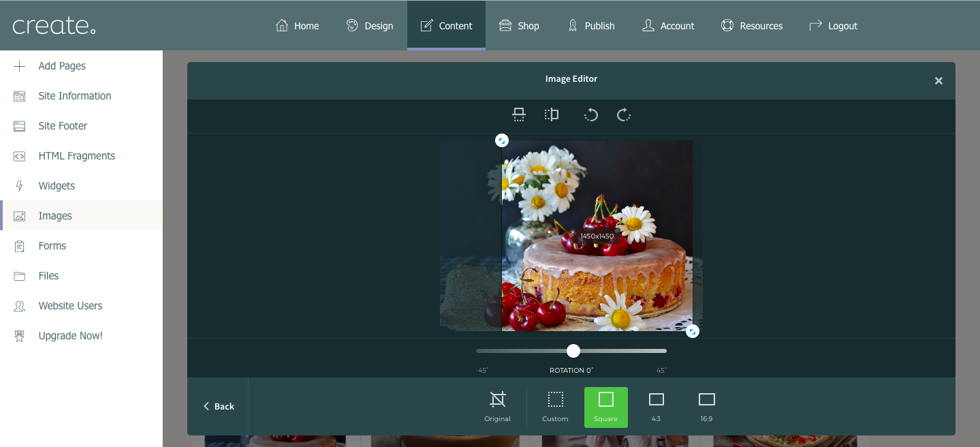The height and width of the screenshot is (447, 980).
Task: Click the Image Editor title text
Action: 571,79
